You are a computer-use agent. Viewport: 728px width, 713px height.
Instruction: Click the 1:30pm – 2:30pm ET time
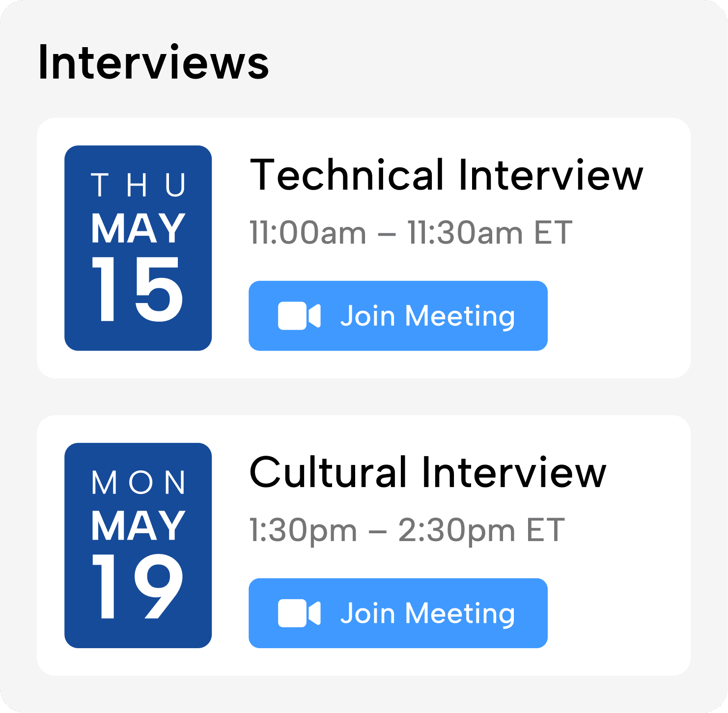[407, 530]
